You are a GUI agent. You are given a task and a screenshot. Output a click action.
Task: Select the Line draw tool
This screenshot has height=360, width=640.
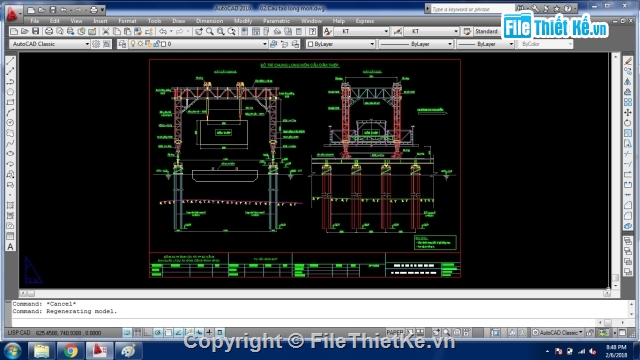point(10,61)
